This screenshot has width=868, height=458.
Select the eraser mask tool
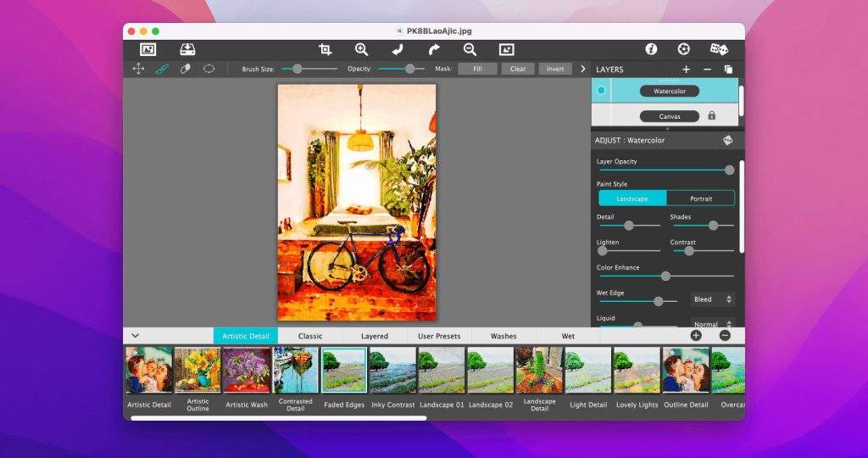coord(185,69)
